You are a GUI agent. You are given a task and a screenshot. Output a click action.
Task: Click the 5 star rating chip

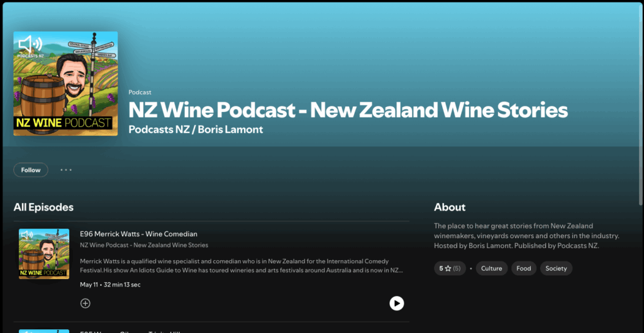point(450,268)
